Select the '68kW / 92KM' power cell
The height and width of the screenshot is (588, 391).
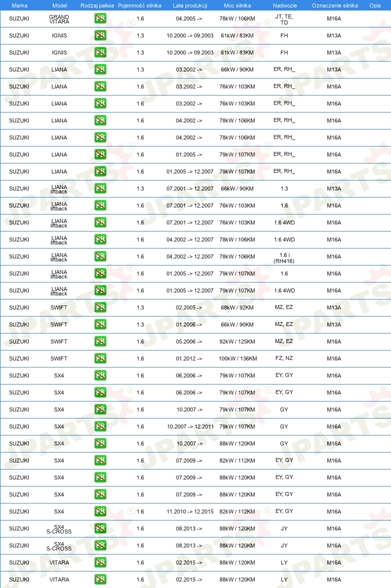237,307
